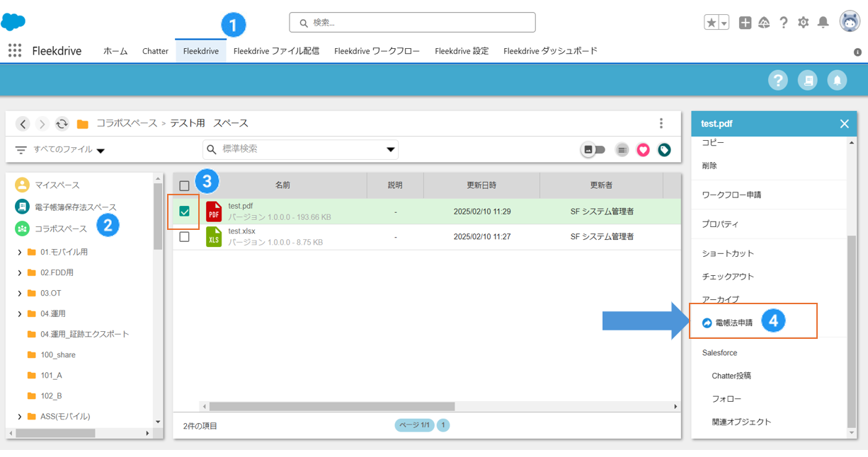
Task: Click ワークフロー申請 in the test.pdf panel
Action: point(731,195)
